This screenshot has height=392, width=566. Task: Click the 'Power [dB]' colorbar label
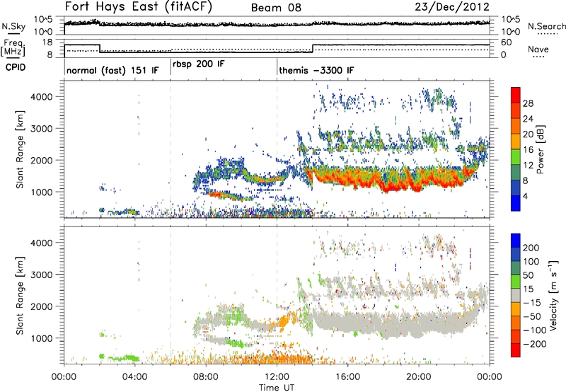click(x=541, y=149)
